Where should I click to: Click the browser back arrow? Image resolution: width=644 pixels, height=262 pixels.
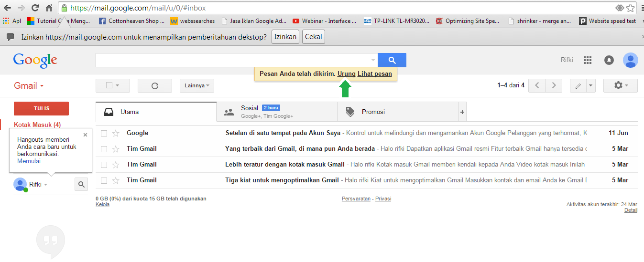[x=7, y=8]
